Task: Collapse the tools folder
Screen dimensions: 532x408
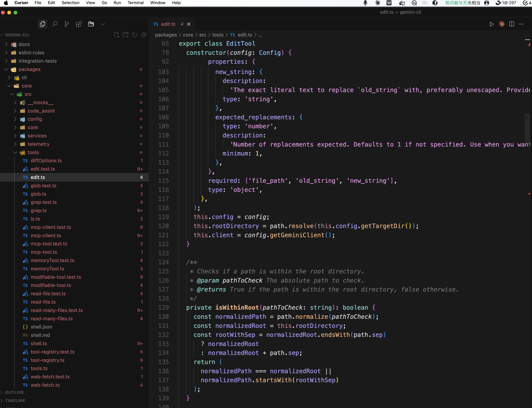Action: tap(33, 152)
